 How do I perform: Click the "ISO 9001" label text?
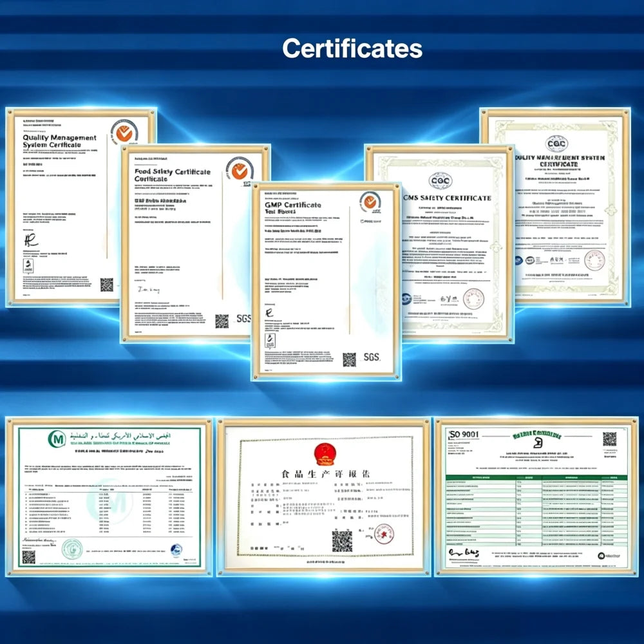(x=464, y=435)
